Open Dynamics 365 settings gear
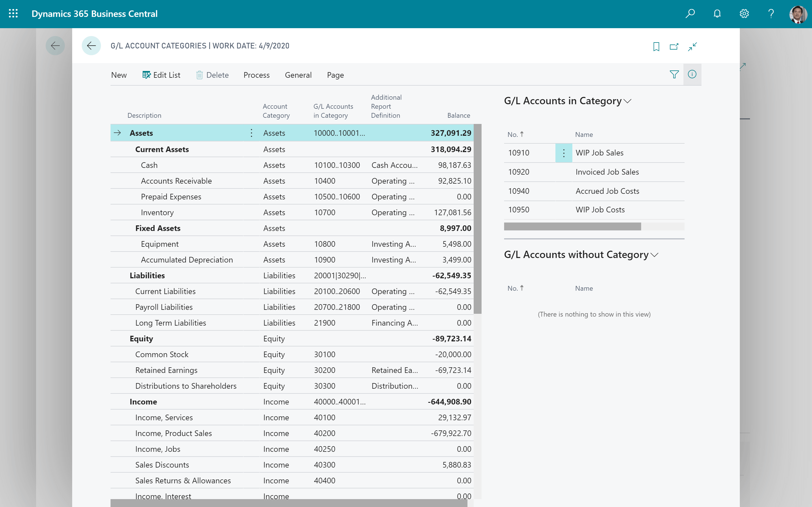Screen dimensions: 812x507 click(x=744, y=14)
